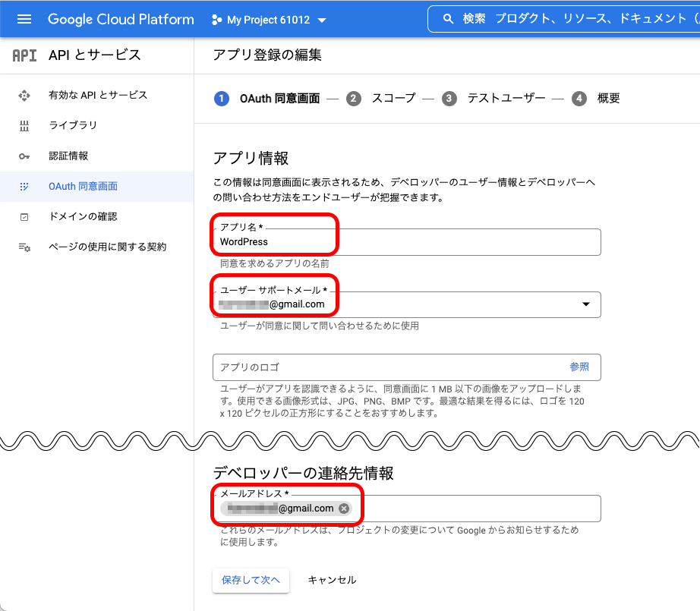This screenshot has width=700, height=611.
Task: Click the 保存して次へ button
Action: pos(251,580)
